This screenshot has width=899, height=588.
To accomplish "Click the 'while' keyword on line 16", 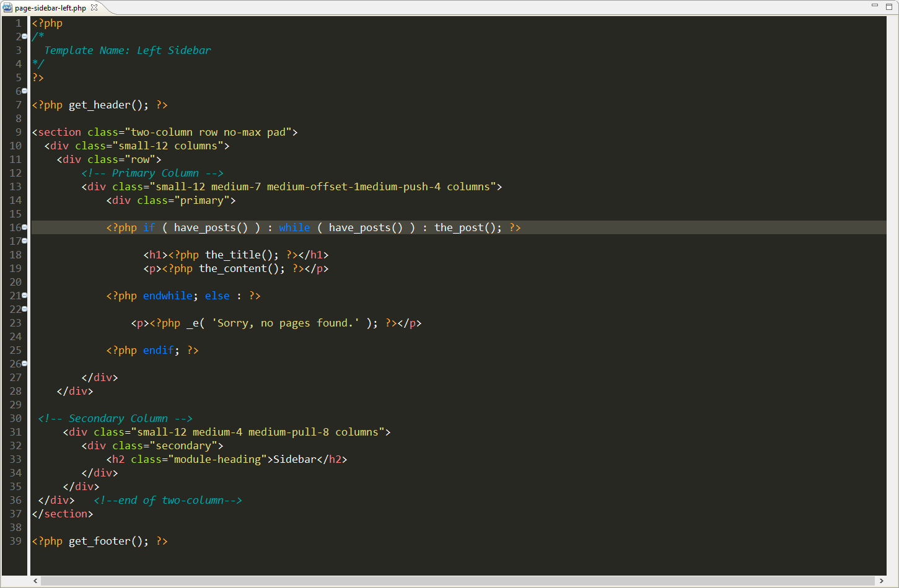I will pos(294,228).
